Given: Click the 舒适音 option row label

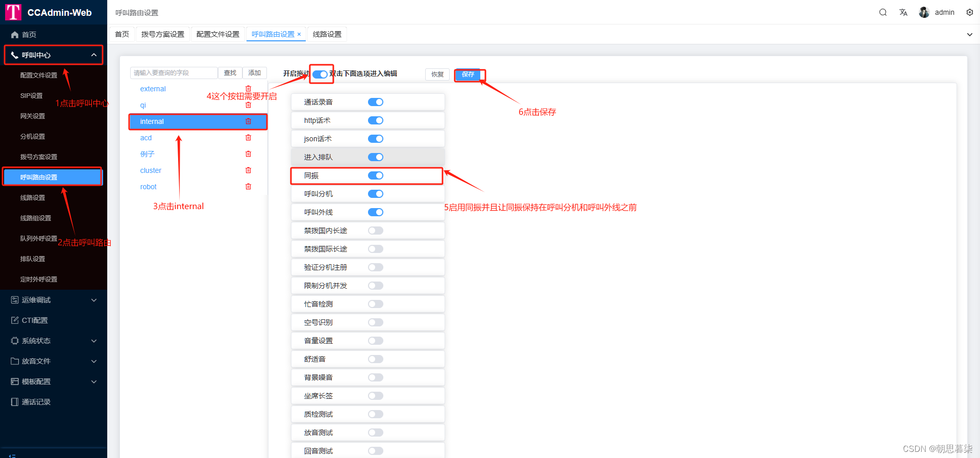Looking at the screenshot, I should pos(315,359).
